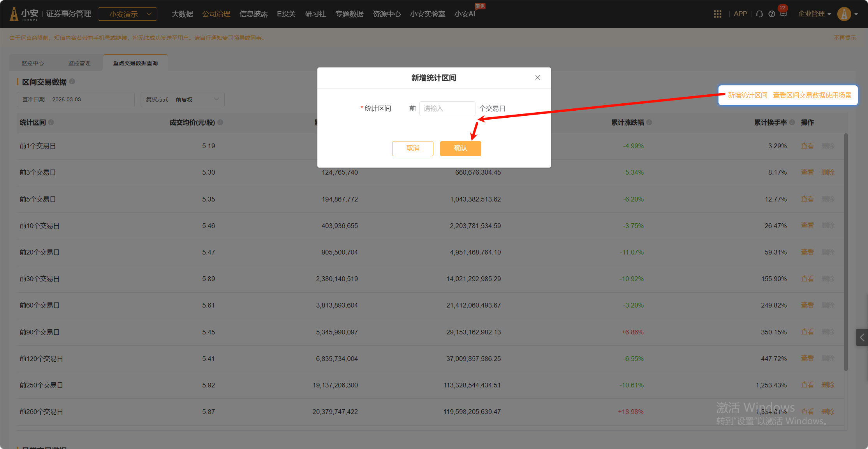Screen dimensions: 868x449
Task: Expand the 企业管理 menu dropdown
Action: coord(814,14)
